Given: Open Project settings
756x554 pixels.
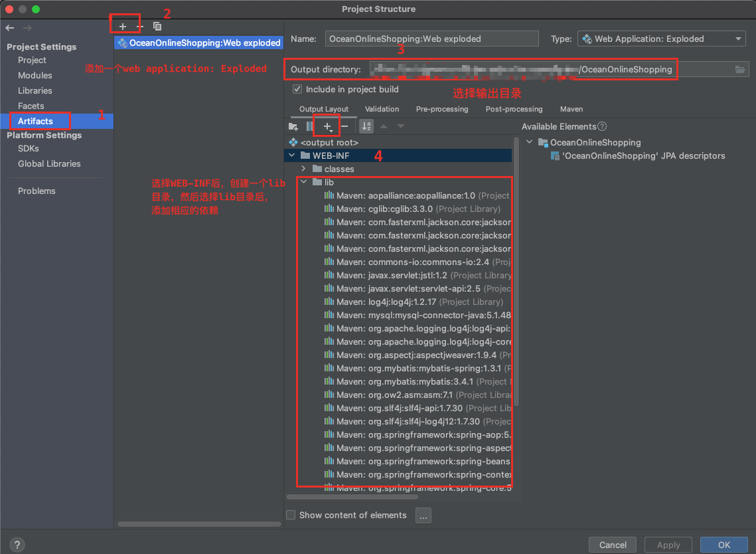Looking at the screenshot, I should 32,60.
